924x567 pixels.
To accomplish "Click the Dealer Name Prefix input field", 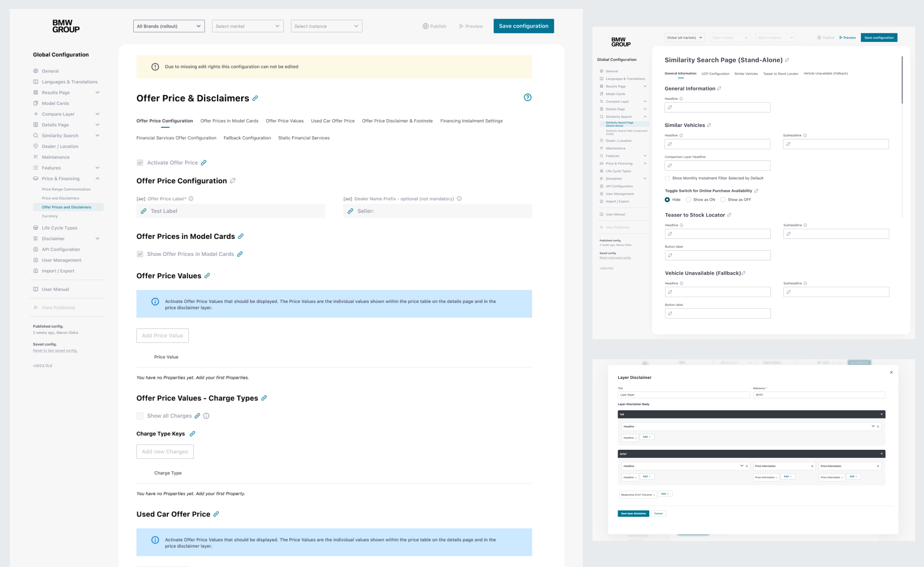I will (437, 211).
